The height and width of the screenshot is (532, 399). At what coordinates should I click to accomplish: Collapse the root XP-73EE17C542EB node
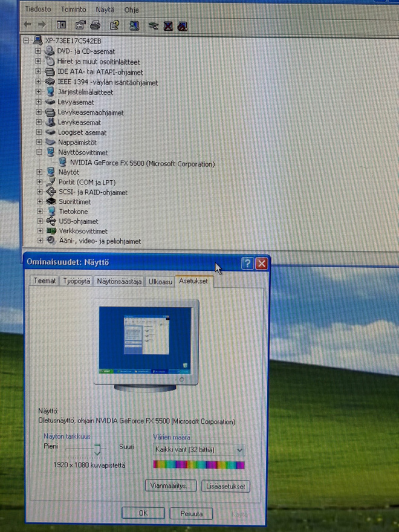pos(26,41)
